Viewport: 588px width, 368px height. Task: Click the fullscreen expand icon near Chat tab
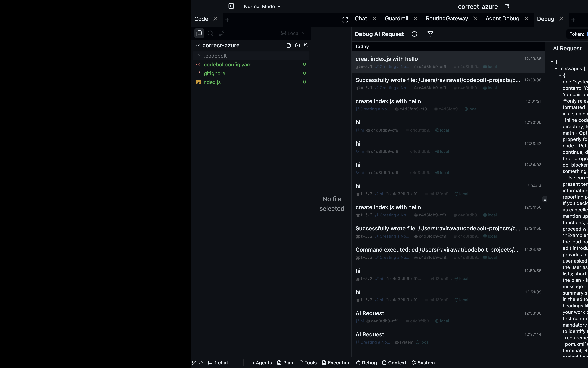pyautogui.click(x=345, y=20)
